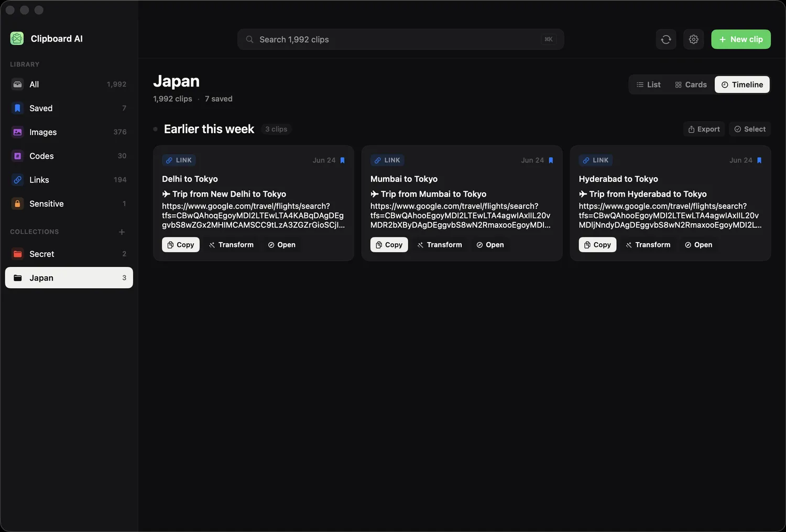Click the red Secret collection folder icon
Viewport: 786px width, 532px height.
coord(17,254)
